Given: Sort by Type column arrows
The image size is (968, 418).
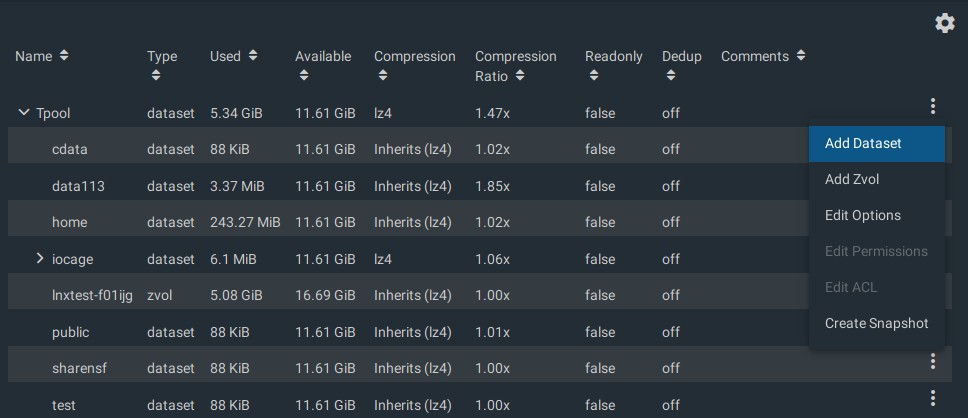Looking at the screenshot, I should 154,76.
